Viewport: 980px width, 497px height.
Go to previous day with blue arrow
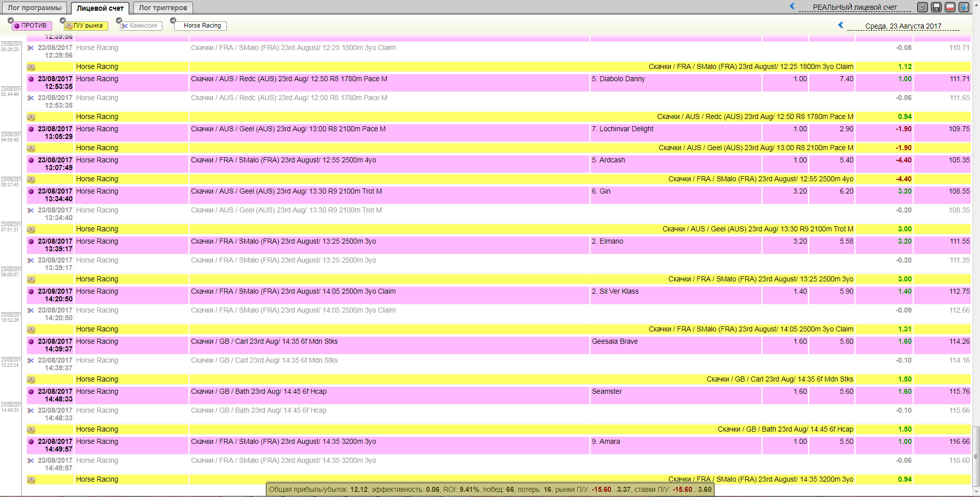(841, 25)
